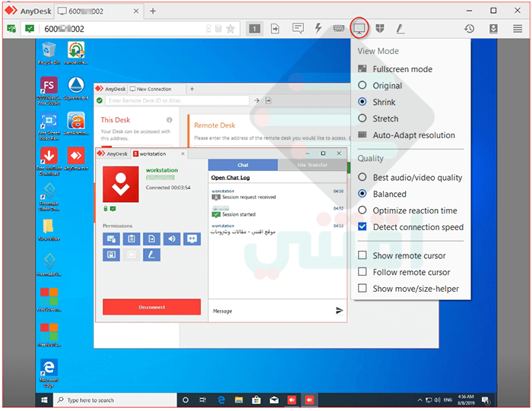
Task: Choose Optimize reaction time
Action: [408, 210]
